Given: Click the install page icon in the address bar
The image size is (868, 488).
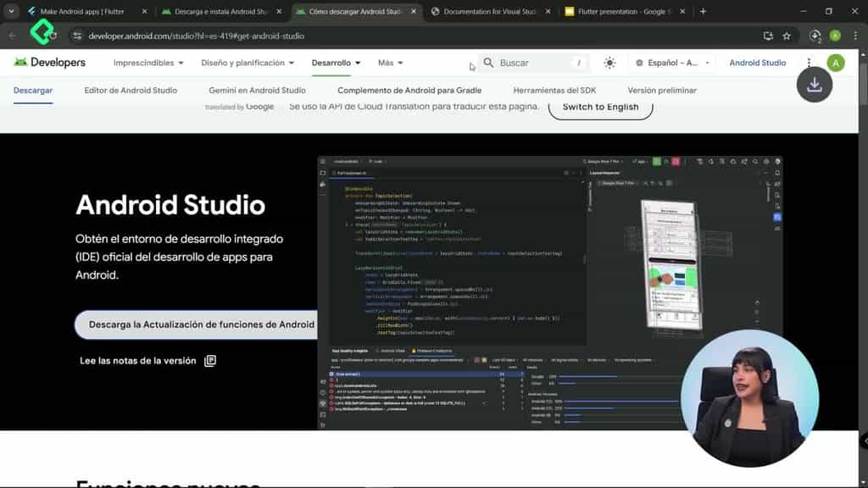Looking at the screenshot, I should (768, 36).
